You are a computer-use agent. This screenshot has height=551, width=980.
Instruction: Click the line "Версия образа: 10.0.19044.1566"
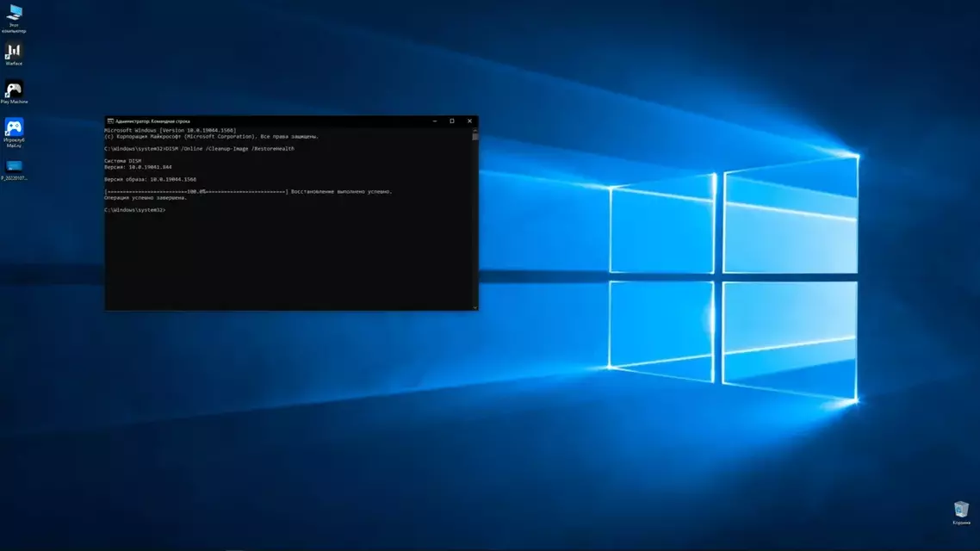150,179
